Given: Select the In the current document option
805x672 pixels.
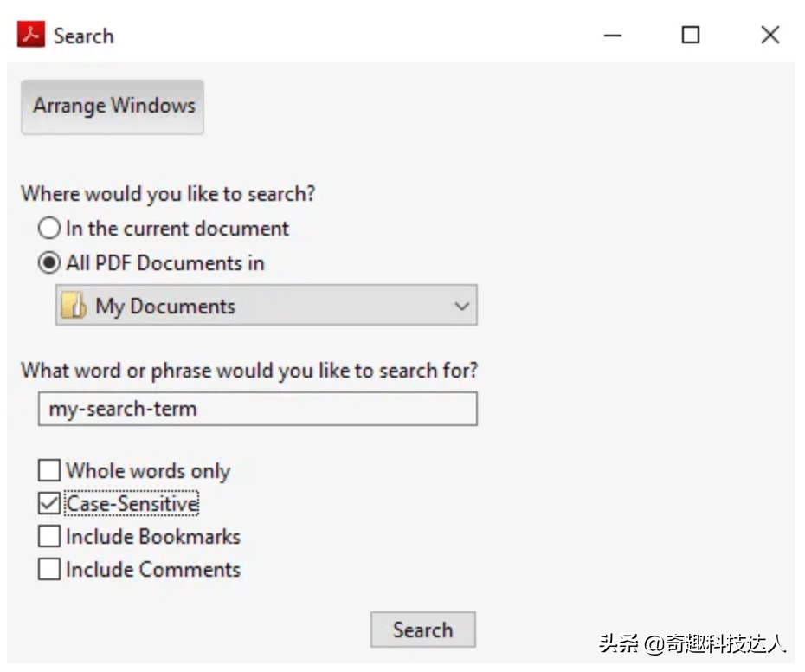Looking at the screenshot, I should pyautogui.click(x=49, y=228).
